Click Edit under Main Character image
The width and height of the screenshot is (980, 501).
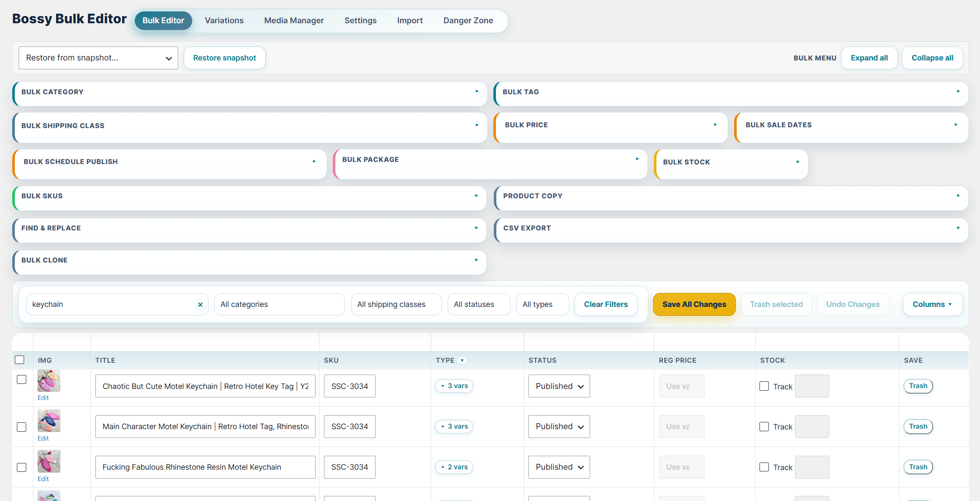tap(43, 438)
